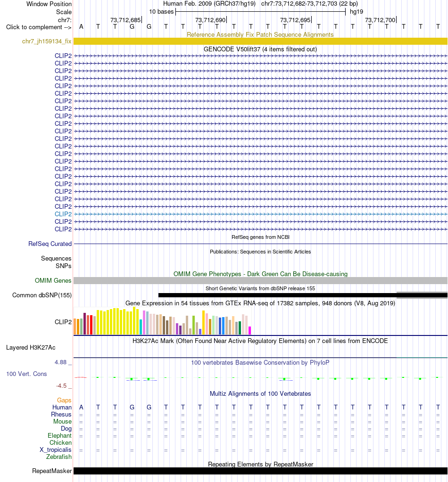Click the '10 bases' scale text

pyautogui.click(x=161, y=12)
